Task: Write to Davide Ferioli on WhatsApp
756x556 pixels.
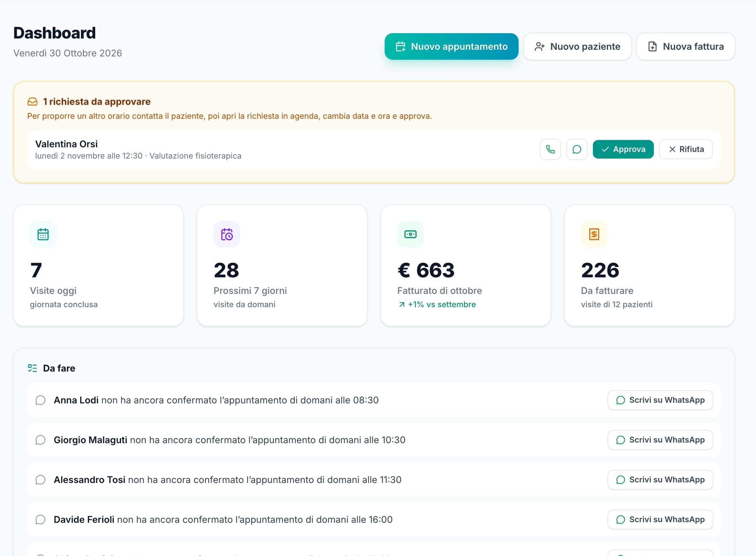Action: point(660,519)
